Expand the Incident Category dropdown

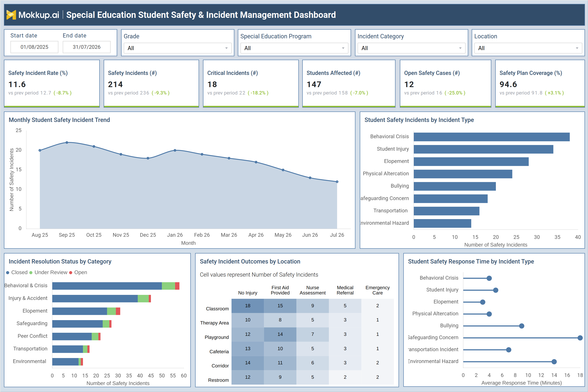411,48
